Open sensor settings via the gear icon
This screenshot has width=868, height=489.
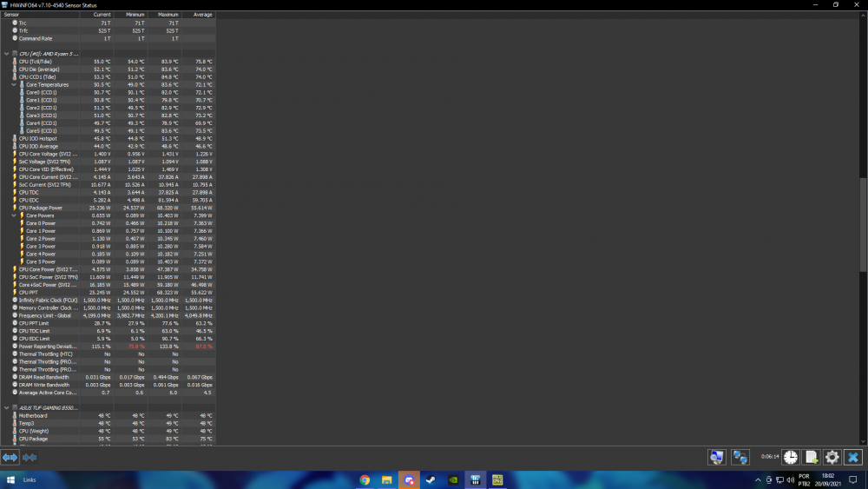click(x=832, y=457)
